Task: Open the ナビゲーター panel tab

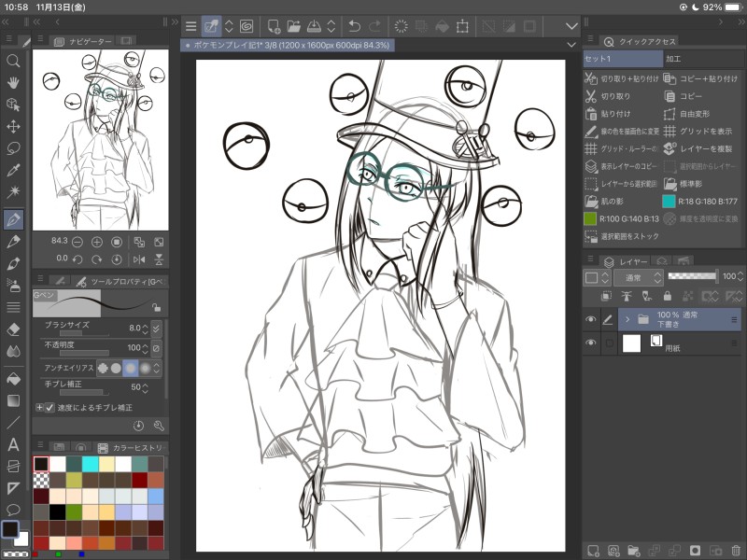Action: click(83, 41)
